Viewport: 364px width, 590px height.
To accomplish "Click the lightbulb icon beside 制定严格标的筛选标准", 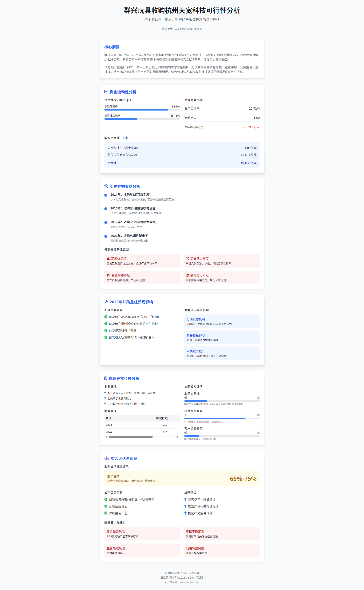I will coord(185,506).
